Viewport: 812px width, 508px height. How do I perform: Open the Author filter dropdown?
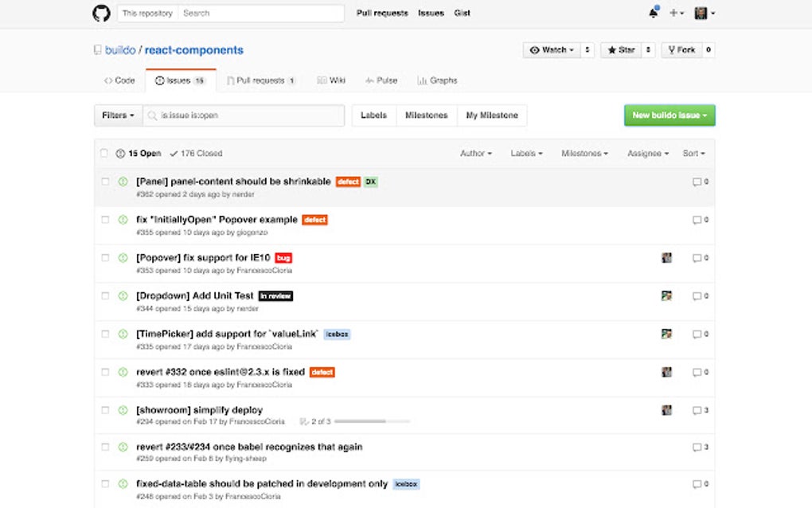pos(475,153)
